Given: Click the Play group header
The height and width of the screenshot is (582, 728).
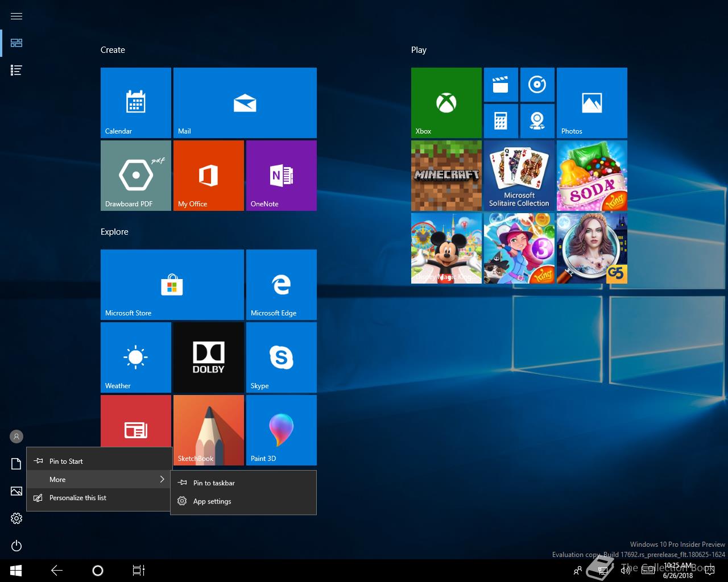Looking at the screenshot, I should point(419,50).
